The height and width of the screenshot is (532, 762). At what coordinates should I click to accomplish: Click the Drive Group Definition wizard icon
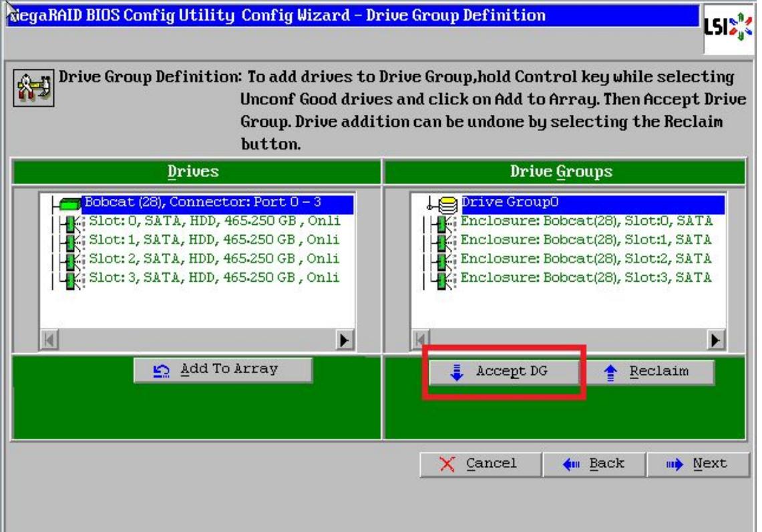pos(33,87)
